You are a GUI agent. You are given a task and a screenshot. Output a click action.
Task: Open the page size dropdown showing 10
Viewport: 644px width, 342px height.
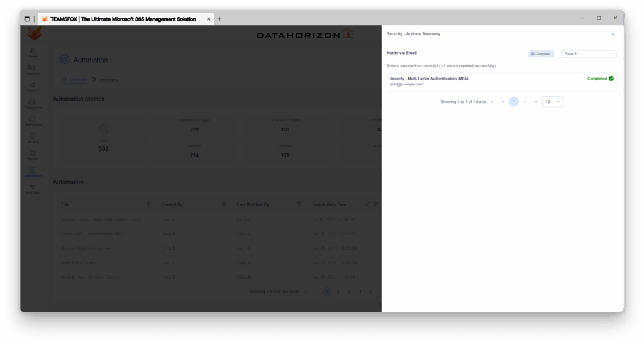click(x=552, y=102)
